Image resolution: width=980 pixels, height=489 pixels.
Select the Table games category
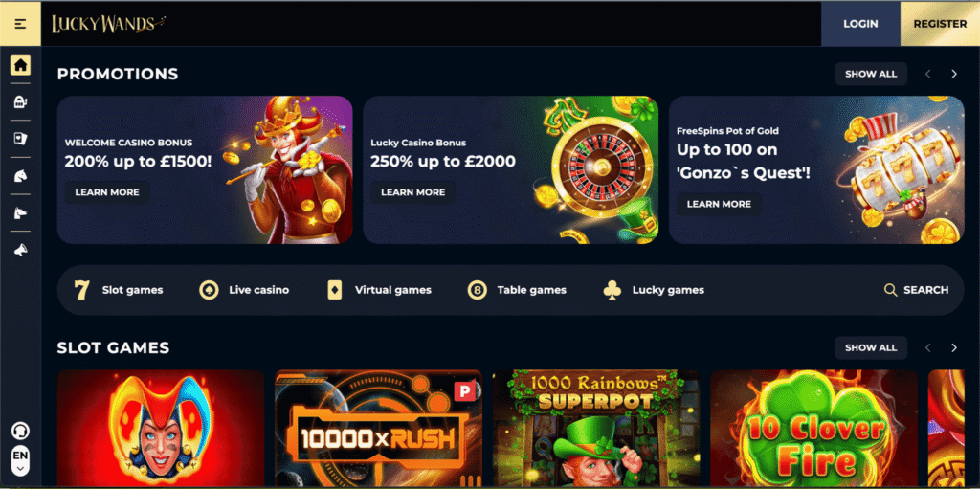(x=517, y=290)
